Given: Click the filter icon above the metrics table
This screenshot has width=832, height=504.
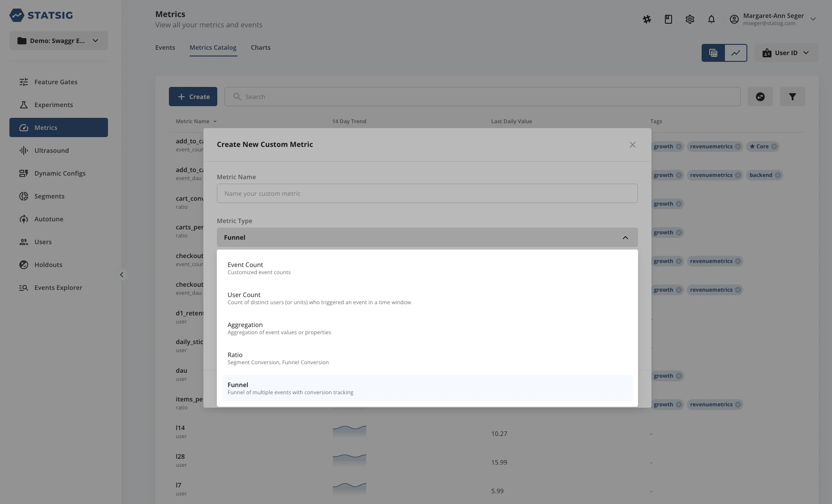Looking at the screenshot, I should coord(792,96).
